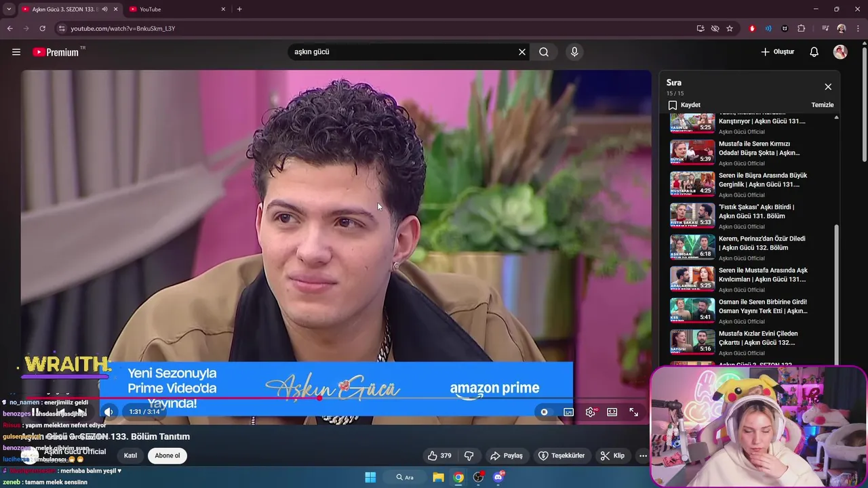Viewport: 868px width, 488px height.
Task: Click the magnifier search button
Action: [x=544, y=52]
